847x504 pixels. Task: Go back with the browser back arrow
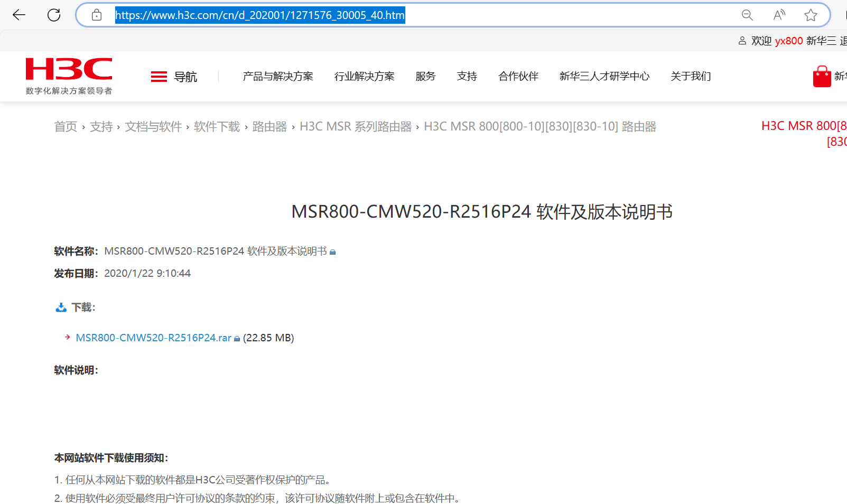point(19,15)
